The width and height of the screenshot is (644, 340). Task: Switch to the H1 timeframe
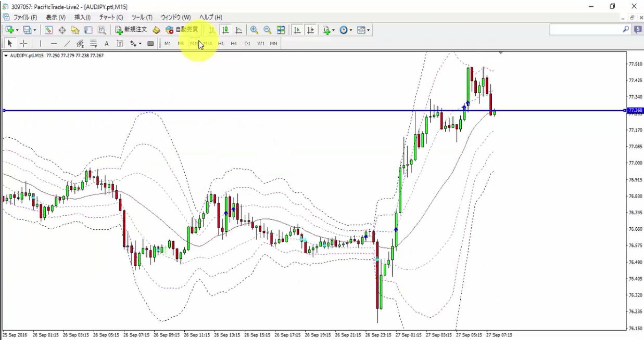[x=221, y=44]
